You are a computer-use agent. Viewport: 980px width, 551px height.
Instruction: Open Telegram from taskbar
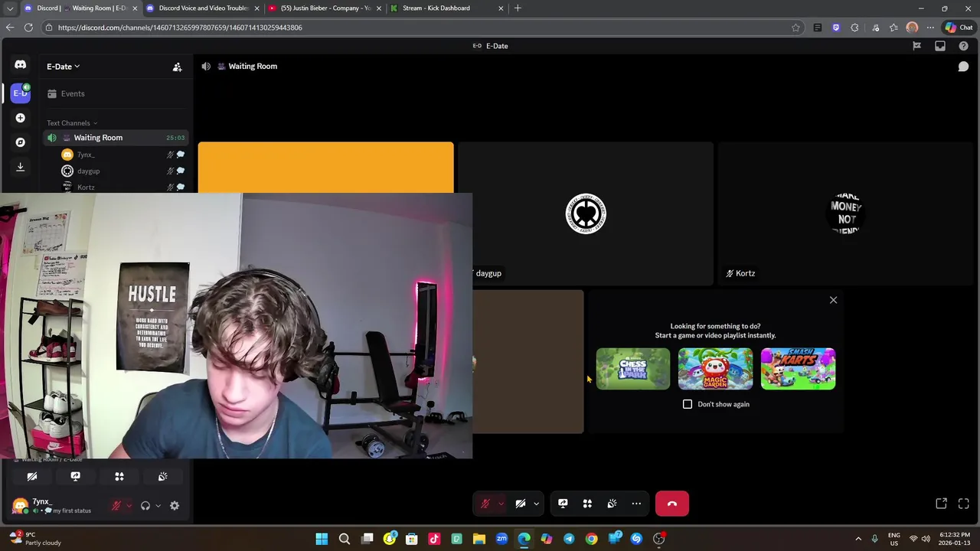[x=569, y=539]
